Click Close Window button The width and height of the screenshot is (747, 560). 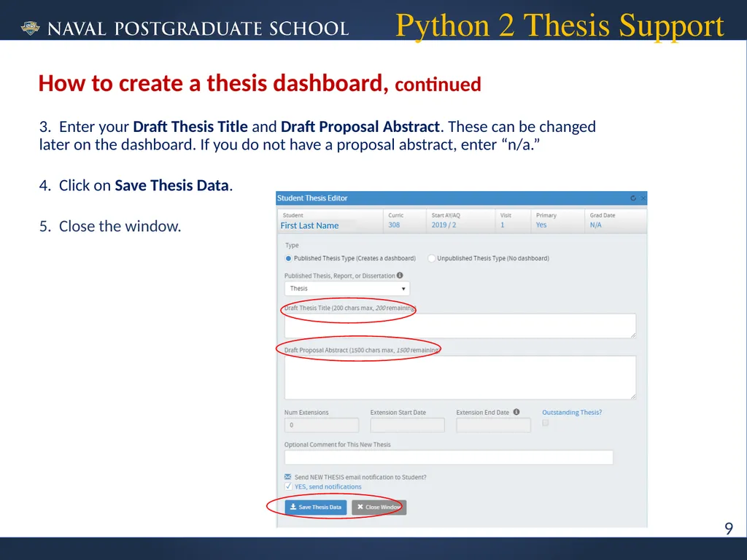(x=379, y=507)
